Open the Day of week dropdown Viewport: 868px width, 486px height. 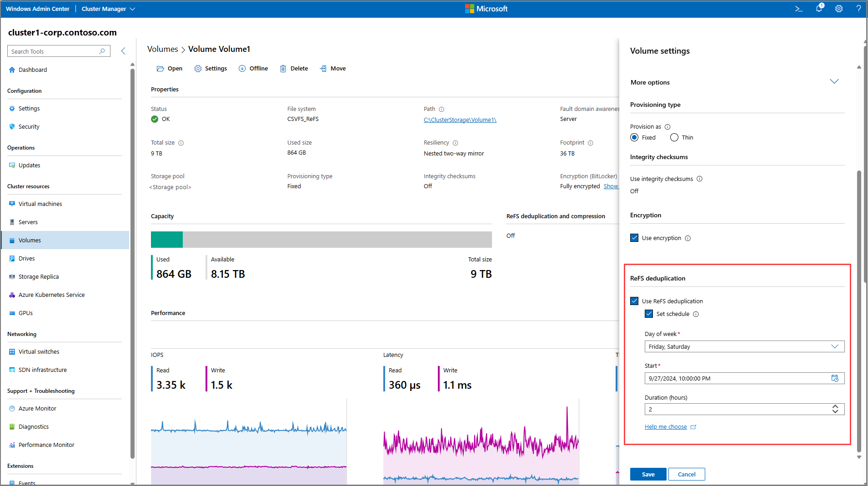(x=744, y=346)
